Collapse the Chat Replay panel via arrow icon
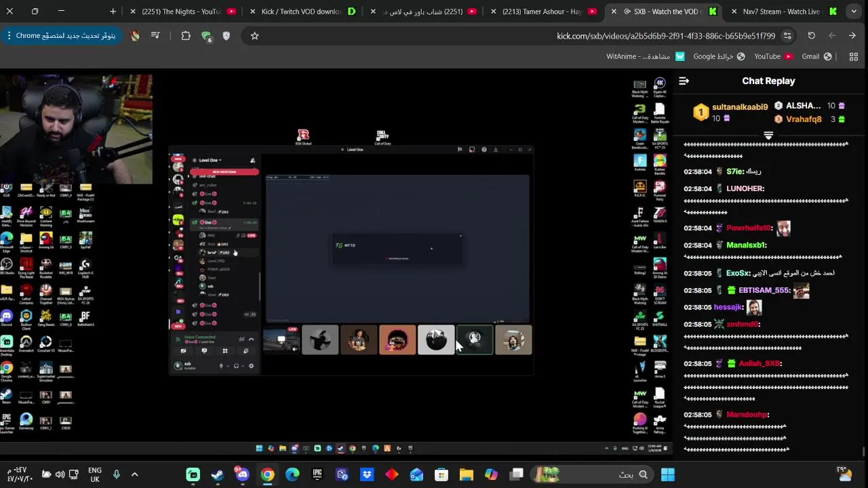This screenshot has width=868, height=488. (x=684, y=81)
